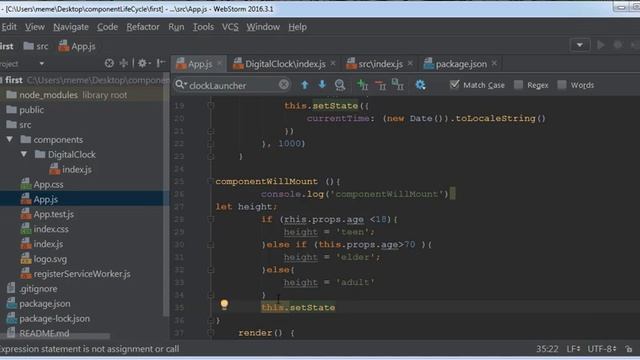This screenshot has height=360, width=640.
Task: Start debug with bug icon
Action: pos(618,45)
